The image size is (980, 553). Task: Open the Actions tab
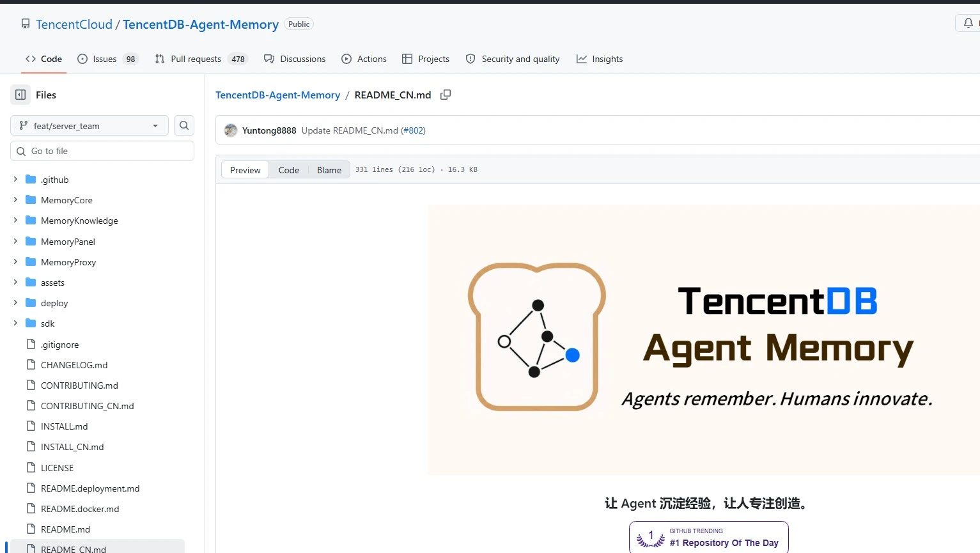click(364, 59)
